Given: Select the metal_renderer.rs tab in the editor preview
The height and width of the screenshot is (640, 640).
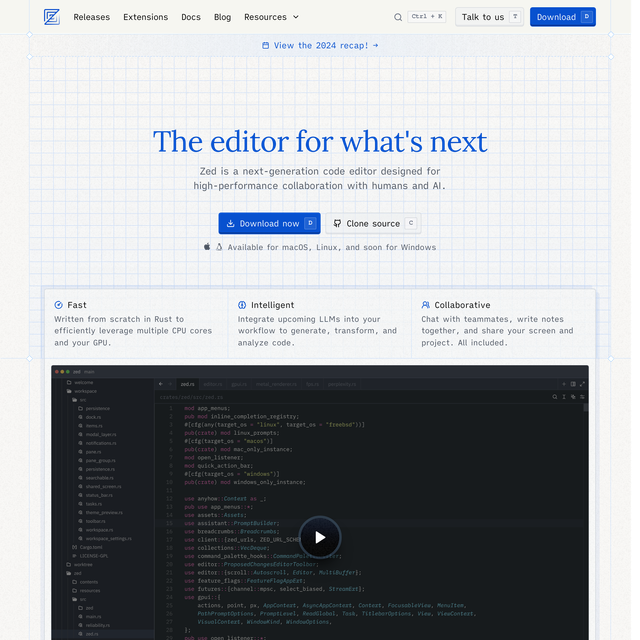Looking at the screenshot, I should coord(276,384).
